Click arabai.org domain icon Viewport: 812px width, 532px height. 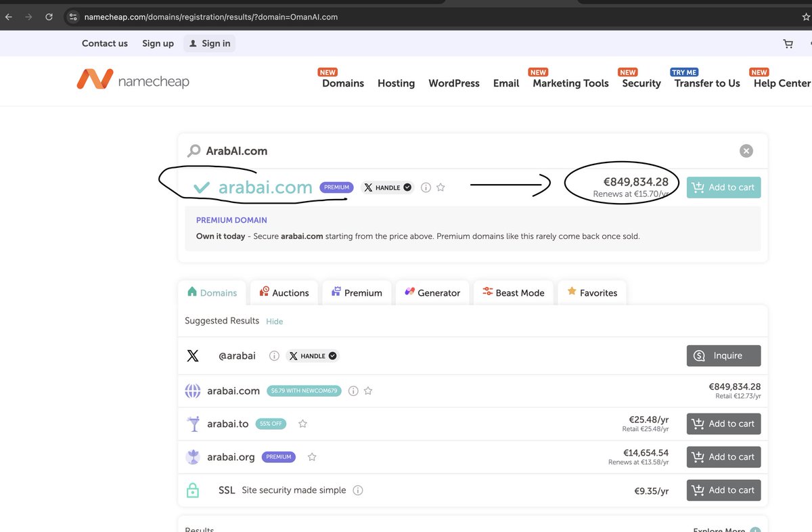click(193, 457)
